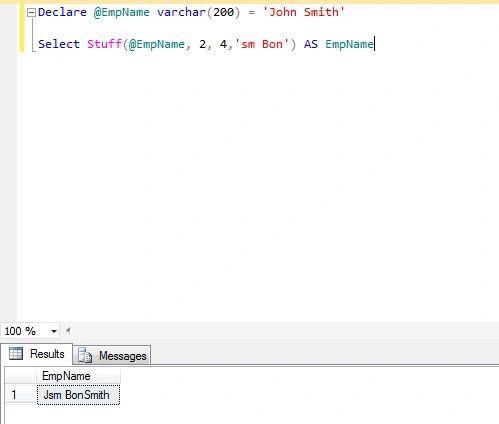This screenshot has width=499, height=424.
Task: Click @EmpName variable in Declare line
Action: click(x=122, y=12)
